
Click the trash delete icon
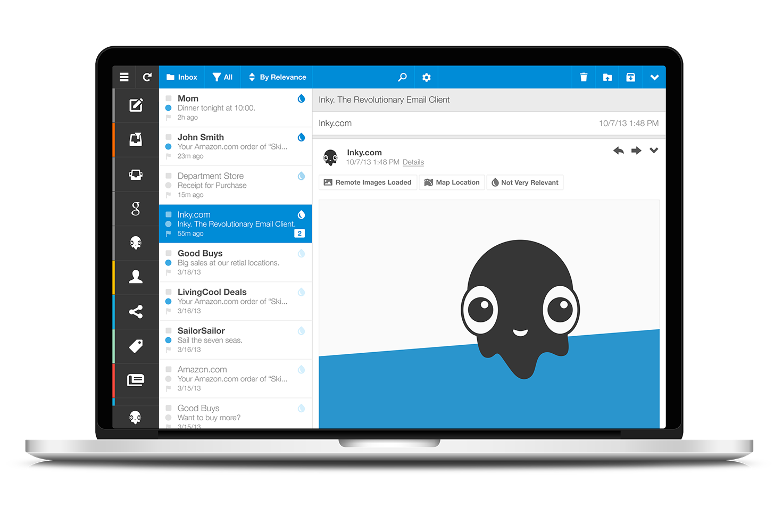coord(584,77)
